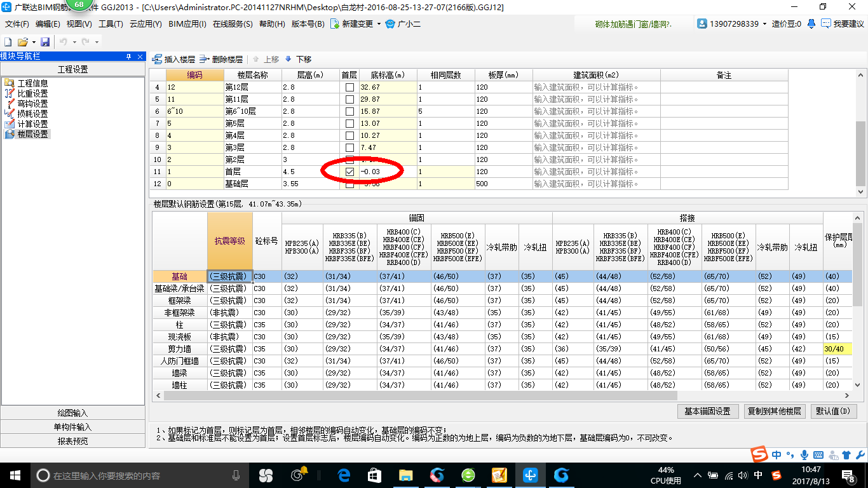This screenshot has width=868, height=488.
Task: Open redo history dropdown arrow
Action: 97,41
